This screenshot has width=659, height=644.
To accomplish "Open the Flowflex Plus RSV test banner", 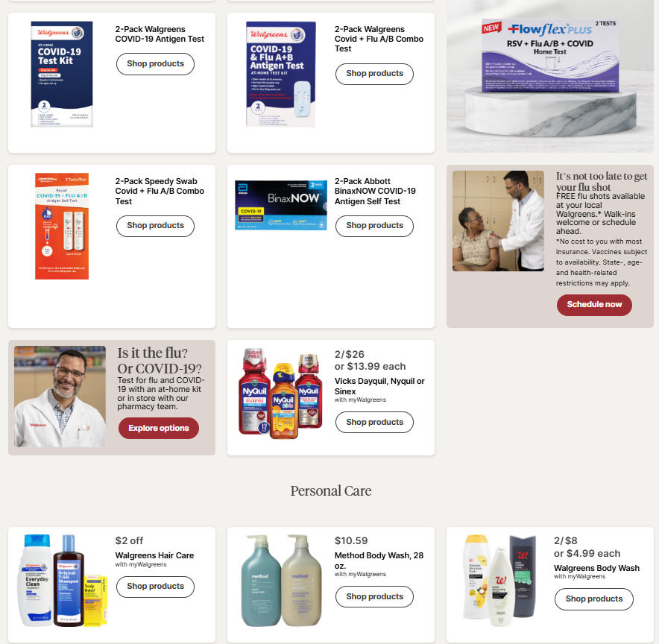I will coord(549,76).
